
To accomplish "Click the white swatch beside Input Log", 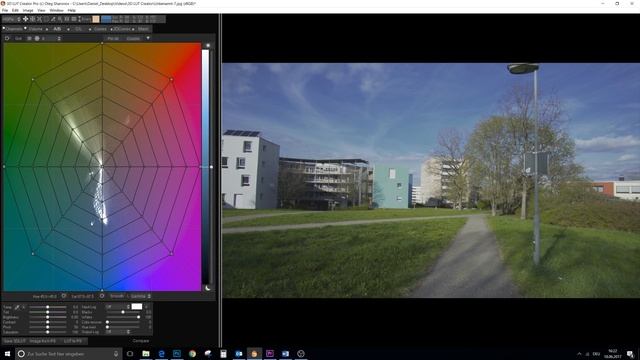I will tap(137, 307).
